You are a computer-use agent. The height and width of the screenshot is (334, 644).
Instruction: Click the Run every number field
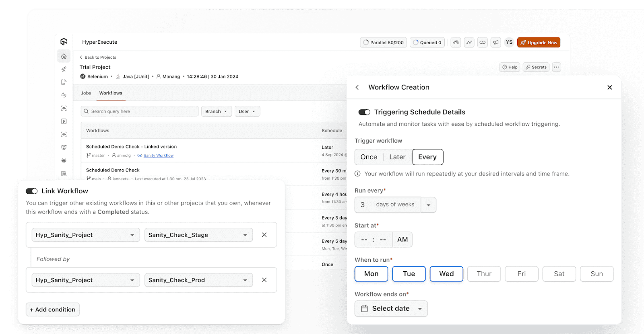click(x=363, y=205)
